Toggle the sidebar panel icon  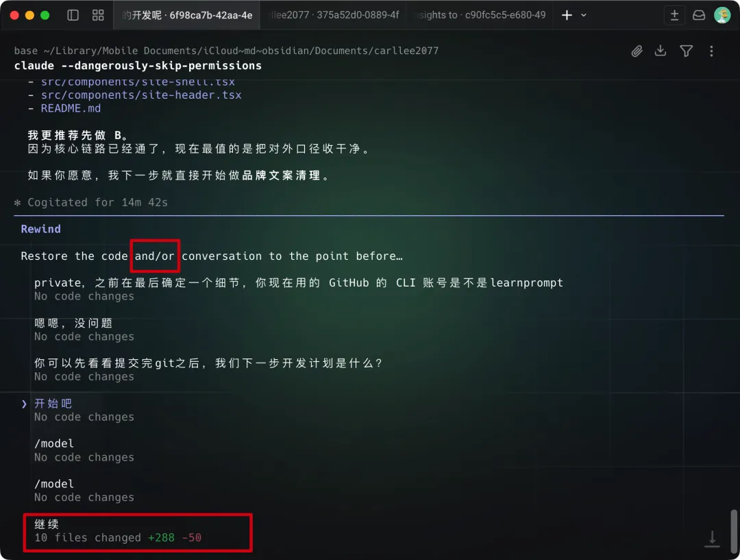(73, 15)
